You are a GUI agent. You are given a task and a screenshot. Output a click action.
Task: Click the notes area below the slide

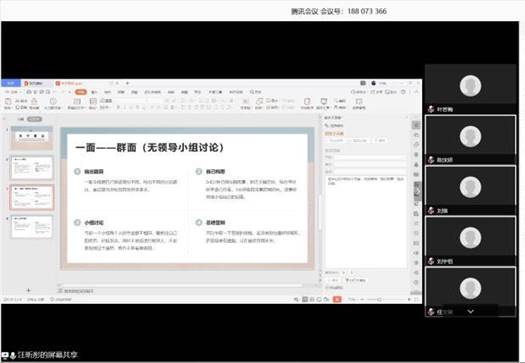tap(181, 291)
